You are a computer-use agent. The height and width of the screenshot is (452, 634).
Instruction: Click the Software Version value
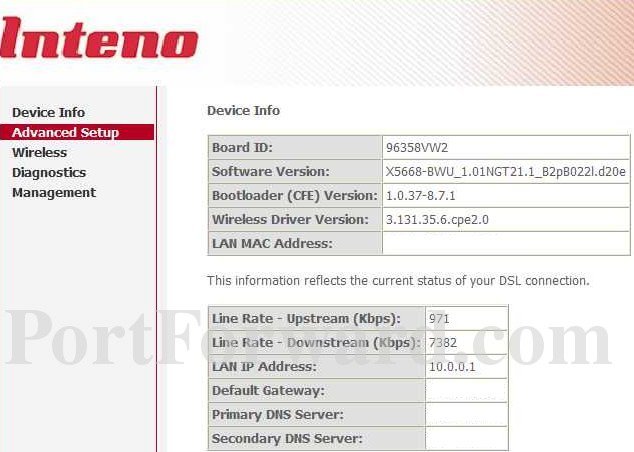(505, 172)
